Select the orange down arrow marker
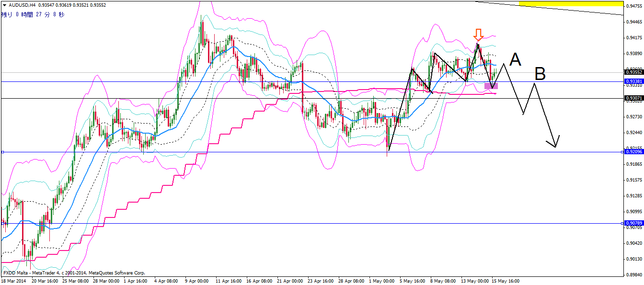This screenshot has width=644, height=285. click(478, 34)
